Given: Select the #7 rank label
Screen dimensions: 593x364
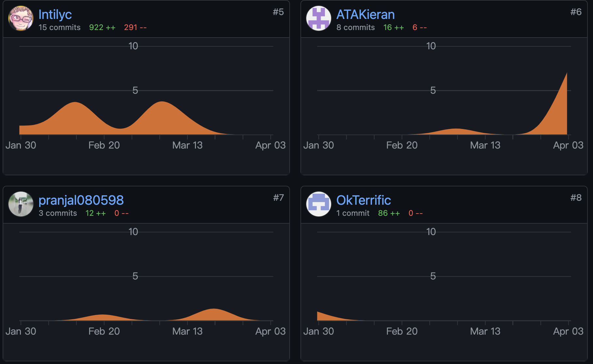Looking at the screenshot, I should click(x=278, y=198).
